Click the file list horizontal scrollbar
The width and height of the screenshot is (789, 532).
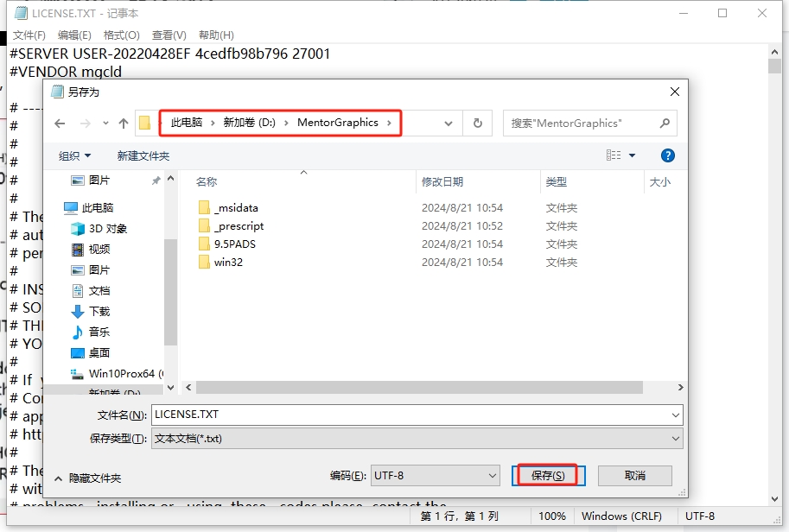[x=420, y=387]
